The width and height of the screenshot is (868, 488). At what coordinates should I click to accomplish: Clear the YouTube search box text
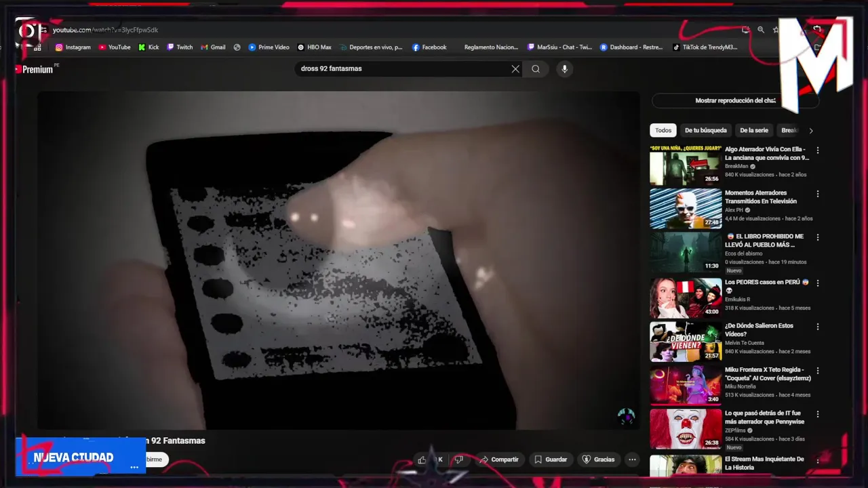coord(515,68)
